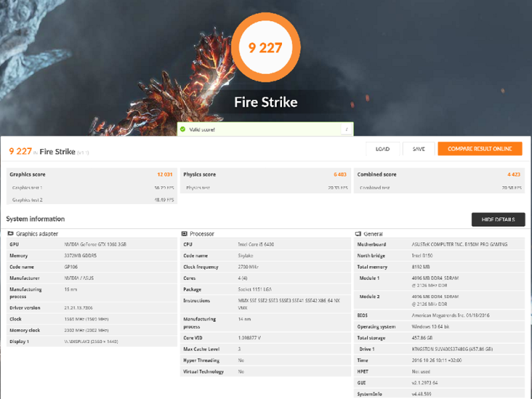Select GUI version v2.1.2973 64

[x=425, y=383]
